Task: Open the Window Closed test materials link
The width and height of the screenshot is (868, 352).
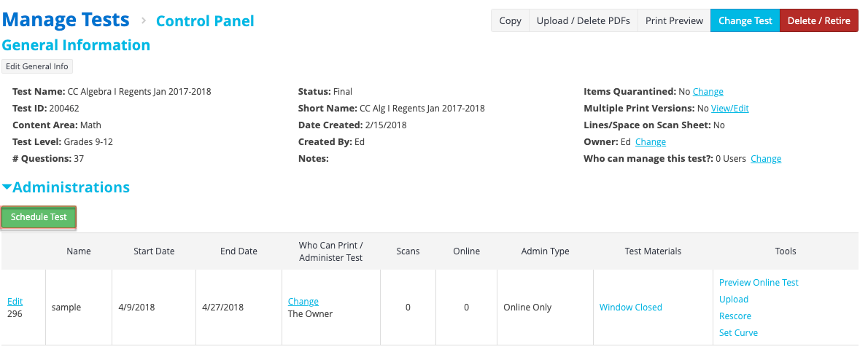Action: pos(630,307)
